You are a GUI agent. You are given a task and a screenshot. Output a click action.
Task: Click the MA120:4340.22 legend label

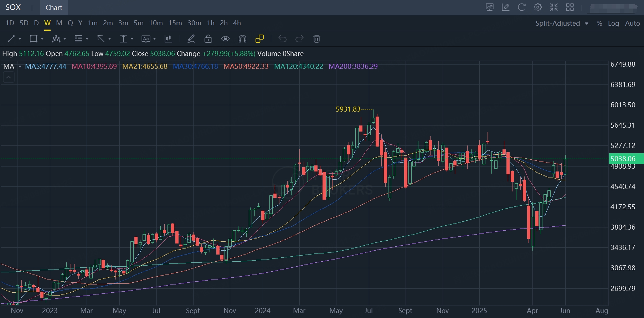pyautogui.click(x=299, y=67)
